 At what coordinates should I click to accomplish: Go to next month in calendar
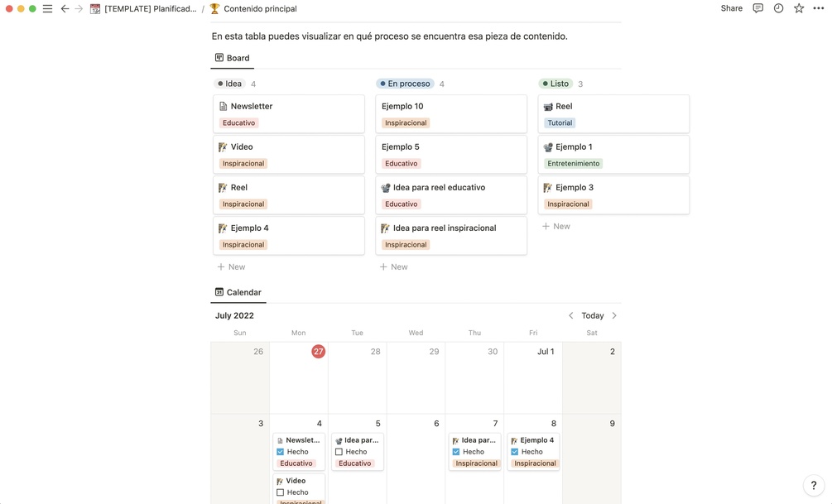click(x=614, y=315)
